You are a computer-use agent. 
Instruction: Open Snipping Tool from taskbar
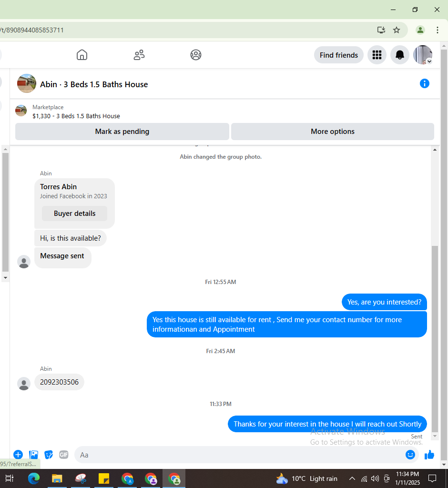click(x=81, y=478)
